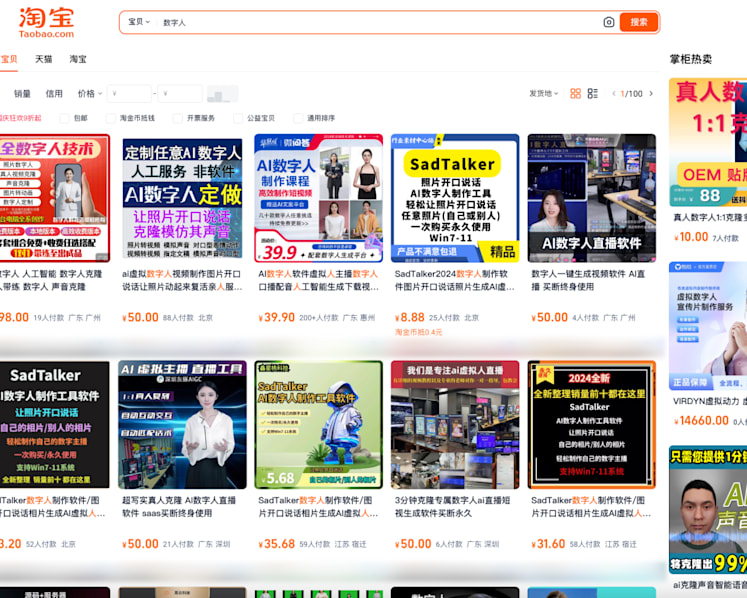Open title link 超写实真人克隆 AI数字人直播
Viewport: 747px width, 598px height.
tap(179, 507)
